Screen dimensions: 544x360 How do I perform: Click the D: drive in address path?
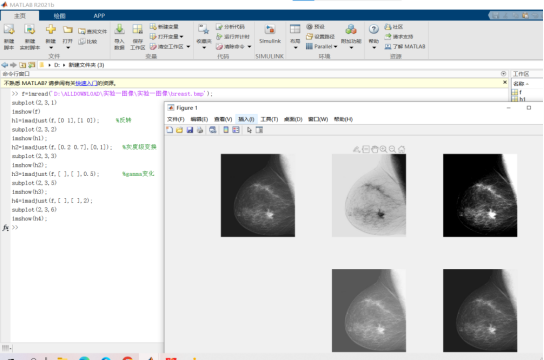pyautogui.click(x=57, y=65)
